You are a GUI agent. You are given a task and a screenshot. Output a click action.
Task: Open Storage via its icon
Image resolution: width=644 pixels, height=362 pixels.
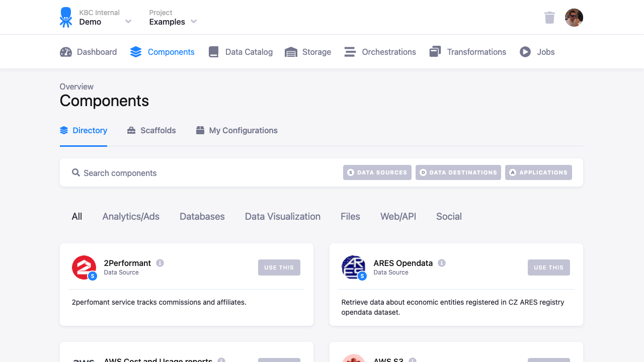tap(290, 51)
